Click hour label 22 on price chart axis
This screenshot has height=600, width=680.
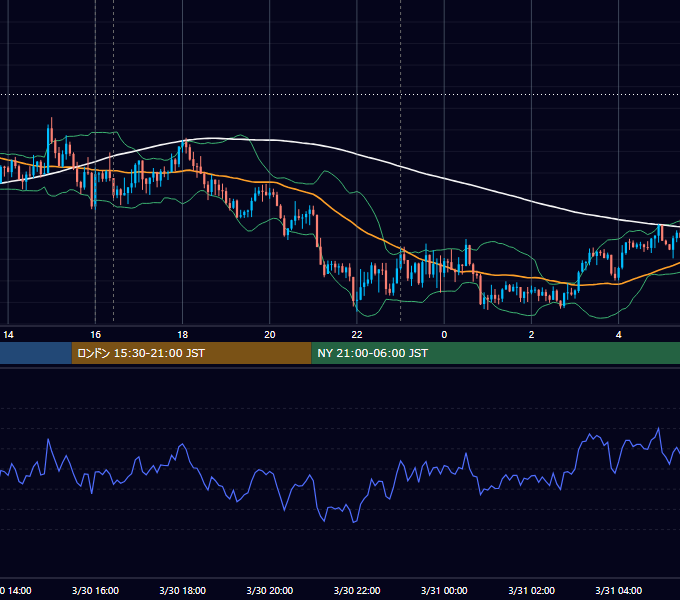357,335
